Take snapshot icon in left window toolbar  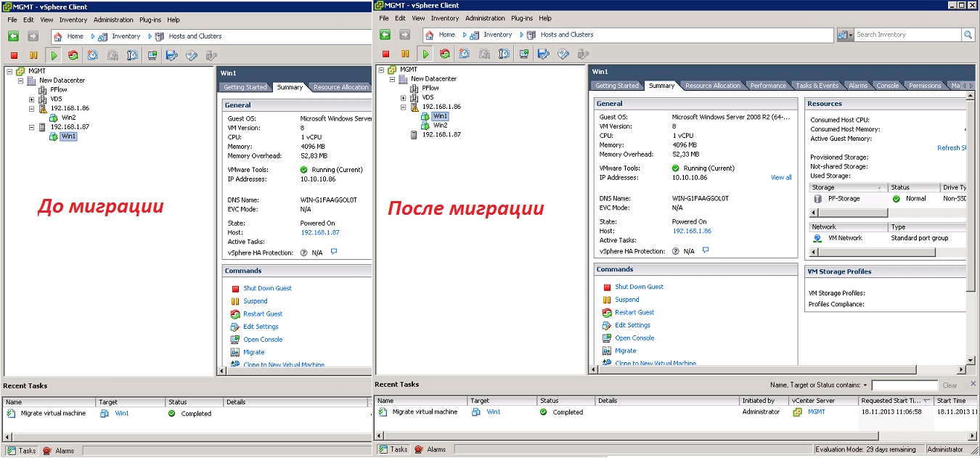pos(93,55)
